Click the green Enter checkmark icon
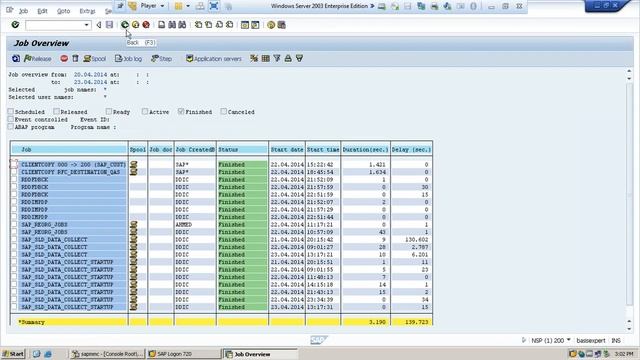This screenshot has width=640, height=360. (15, 25)
